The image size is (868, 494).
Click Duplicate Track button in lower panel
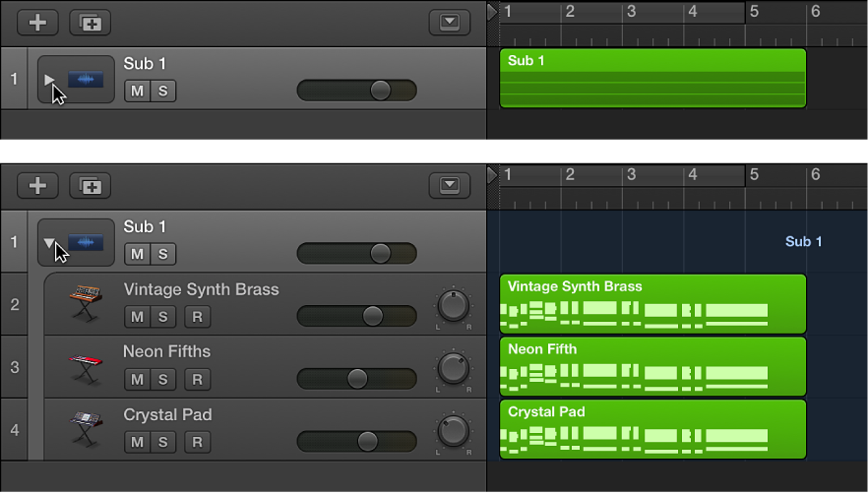click(x=90, y=186)
